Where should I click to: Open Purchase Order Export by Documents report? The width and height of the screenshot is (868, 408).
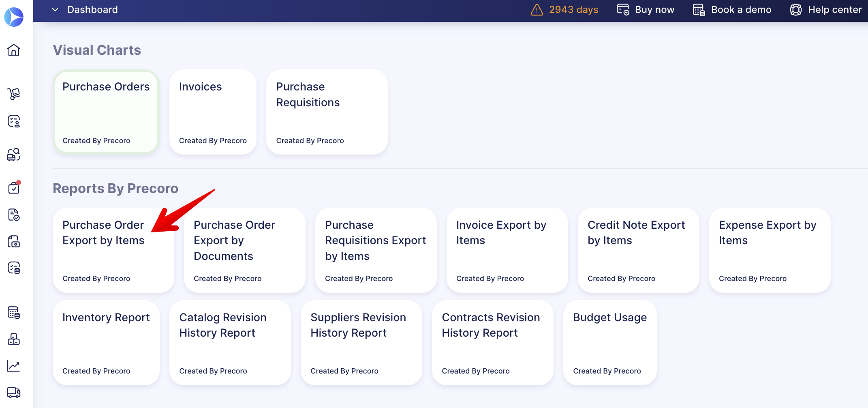click(x=245, y=250)
